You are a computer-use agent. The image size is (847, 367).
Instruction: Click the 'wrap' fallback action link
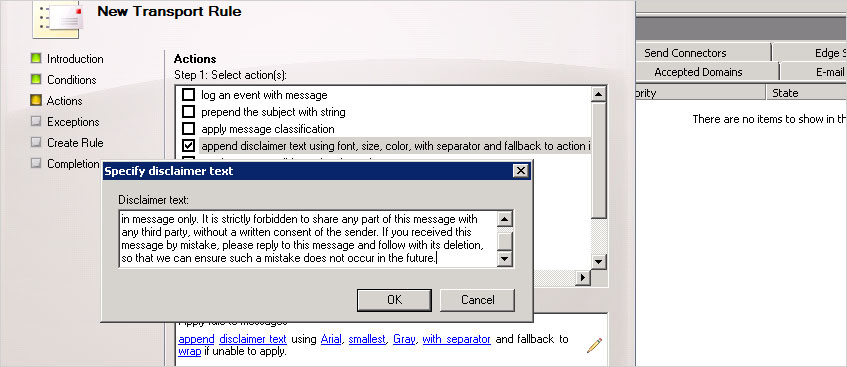click(190, 351)
